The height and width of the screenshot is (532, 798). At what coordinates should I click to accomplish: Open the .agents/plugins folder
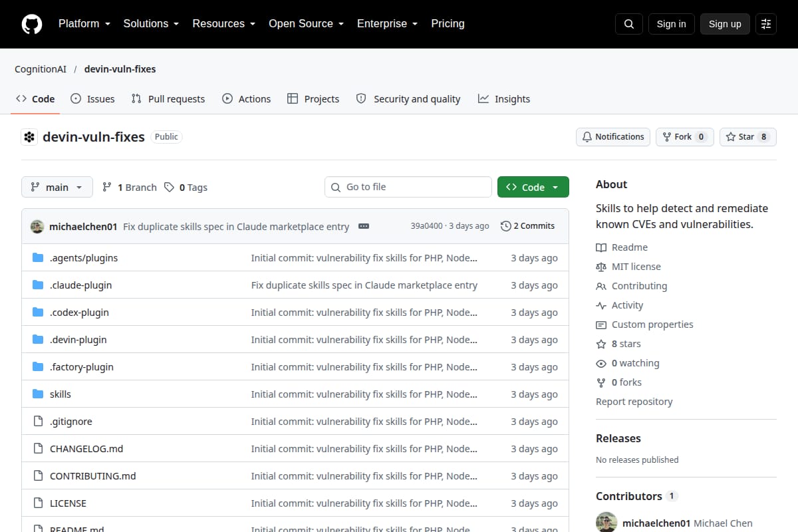84,258
